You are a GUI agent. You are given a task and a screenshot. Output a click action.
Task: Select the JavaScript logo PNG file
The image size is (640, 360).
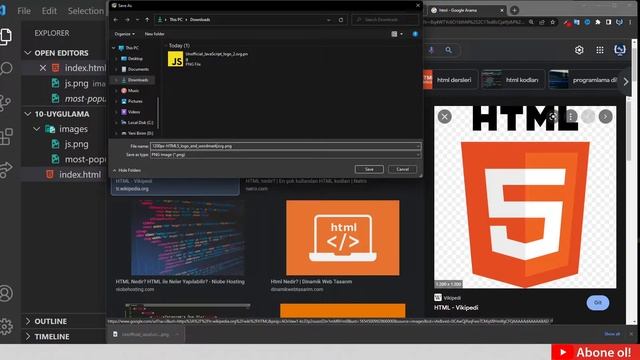209,59
